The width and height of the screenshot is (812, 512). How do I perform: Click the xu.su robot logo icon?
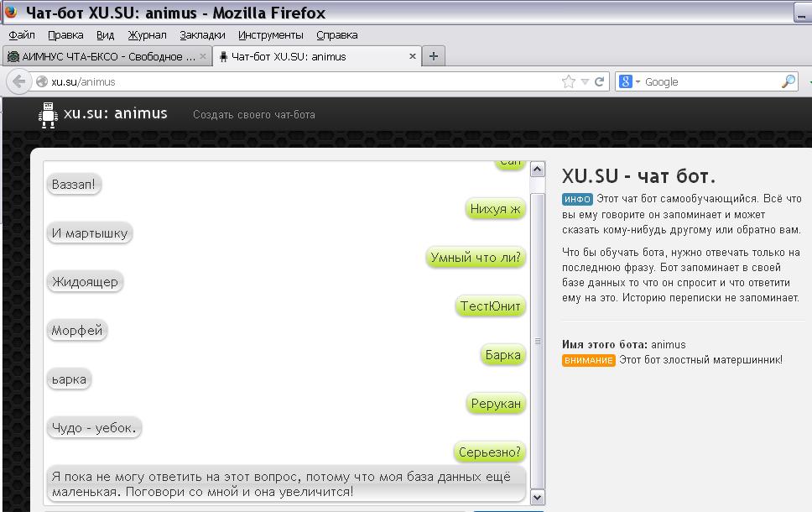click(48, 114)
